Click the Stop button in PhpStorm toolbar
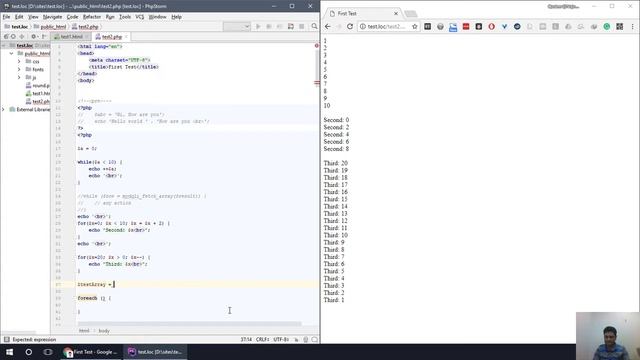The image size is (640, 360). coord(302,27)
